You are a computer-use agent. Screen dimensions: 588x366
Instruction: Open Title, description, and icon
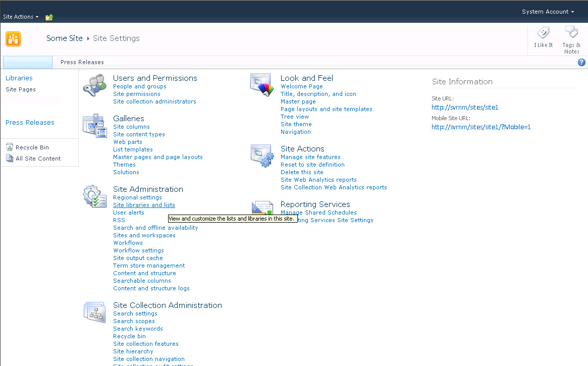click(x=318, y=94)
